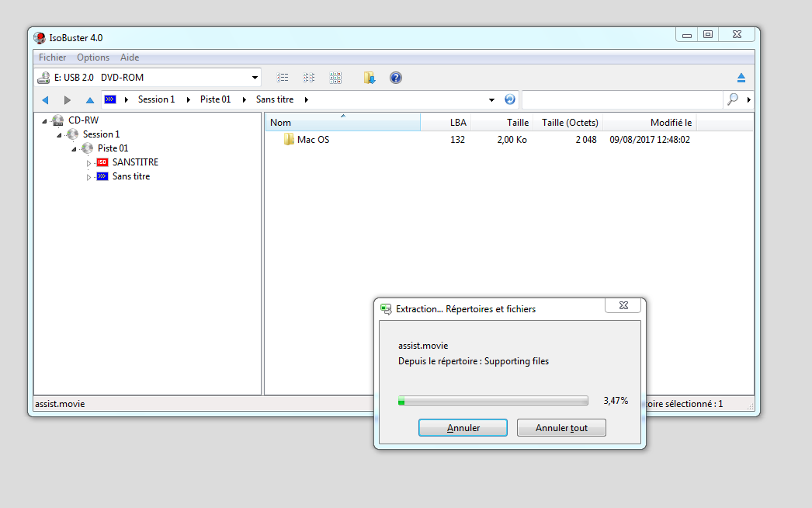Open the Fichier menu

(x=52, y=57)
